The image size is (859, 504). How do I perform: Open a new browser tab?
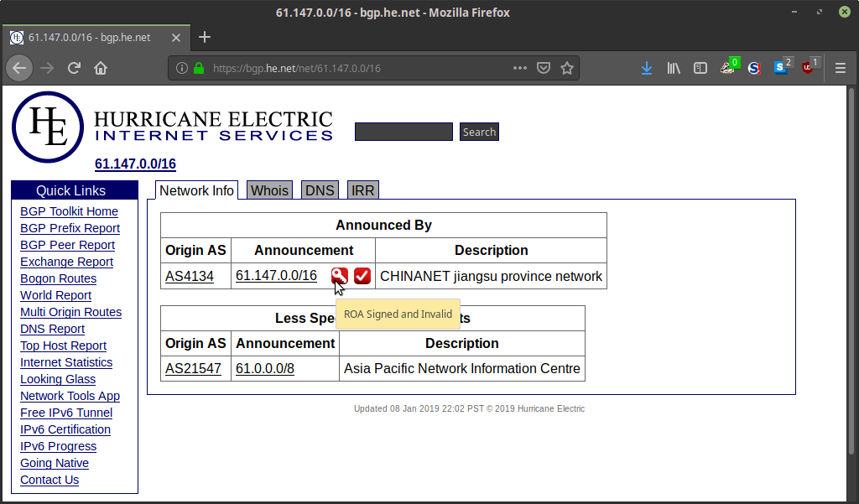[205, 37]
